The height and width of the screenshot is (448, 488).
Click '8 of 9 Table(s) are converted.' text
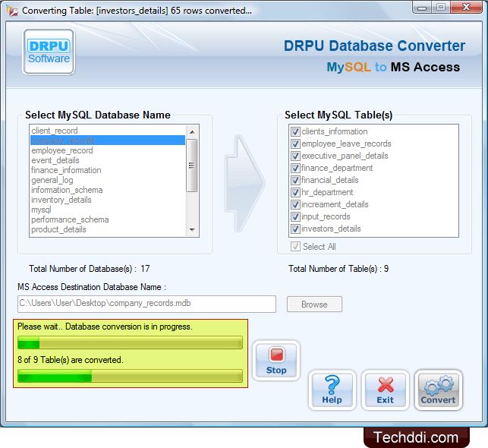pyautogui.click(x=71, y=360)
